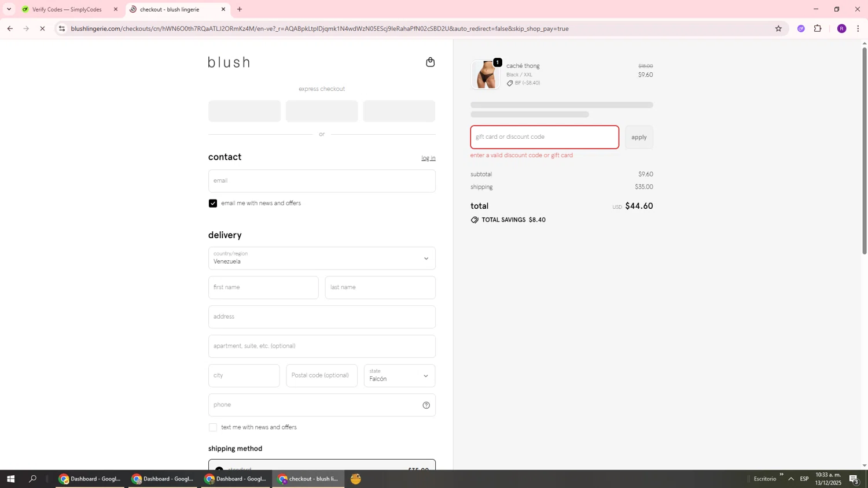Focus the email input field
This screenshot has height=488, width=868.
click(x=322, y=181)
